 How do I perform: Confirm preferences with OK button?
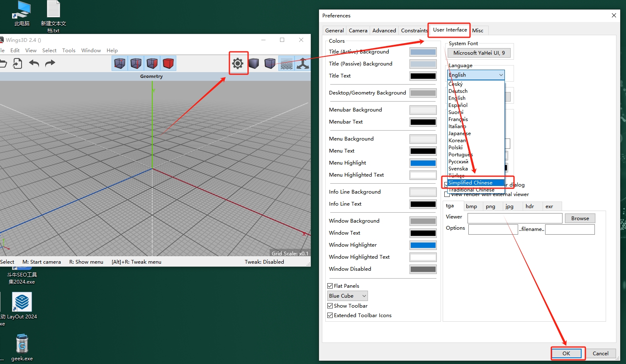pos(566,354)
